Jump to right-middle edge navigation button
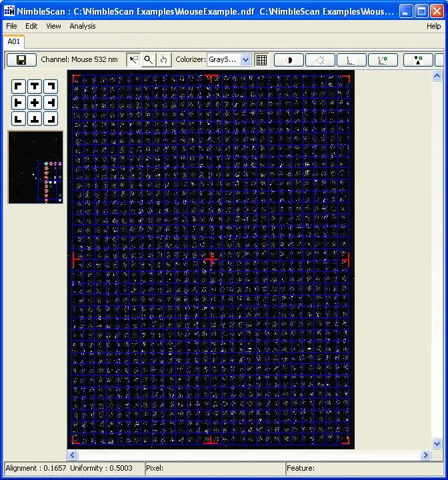448x480 pixels. tap(51, 103)
